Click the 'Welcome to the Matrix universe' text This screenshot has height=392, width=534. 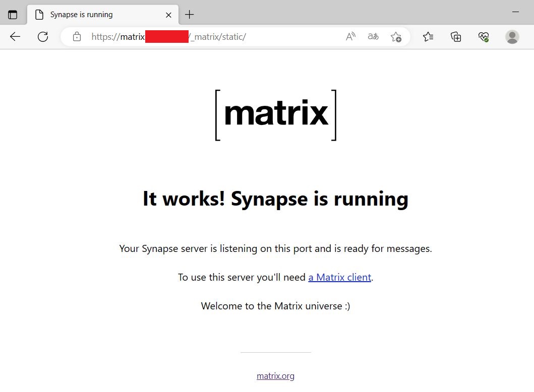point(275,306)
